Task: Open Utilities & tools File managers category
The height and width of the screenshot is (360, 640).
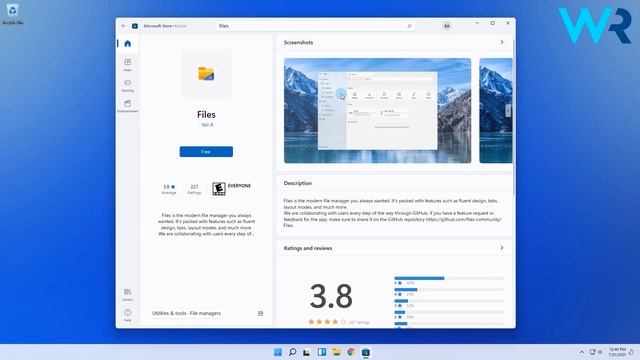Action: coord(186,313)
